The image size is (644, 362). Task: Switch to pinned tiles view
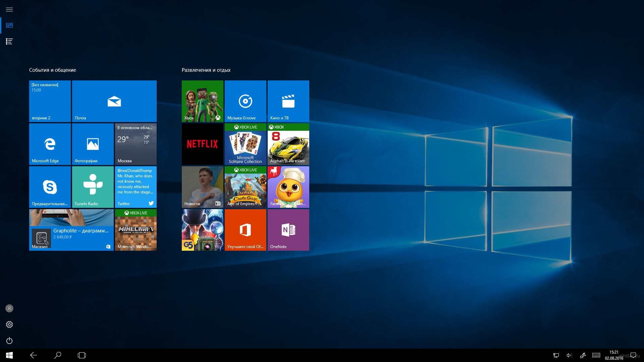pyautogui.click(x=9, y=25)
